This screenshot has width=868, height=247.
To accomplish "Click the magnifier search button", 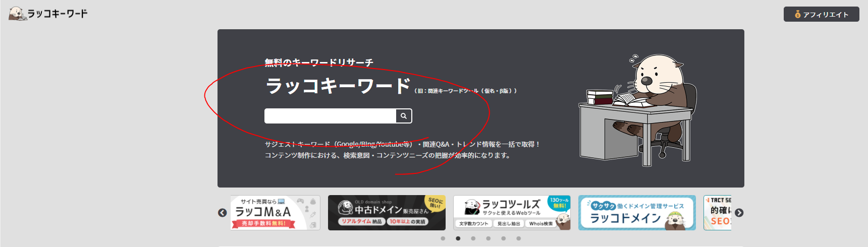I will pyautogui.click(x=404, y=116).
